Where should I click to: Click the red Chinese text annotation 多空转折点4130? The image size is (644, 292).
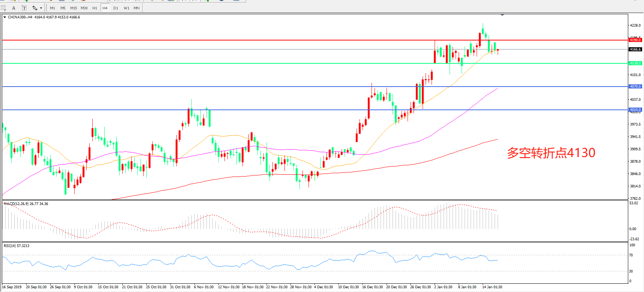point(551,153)
